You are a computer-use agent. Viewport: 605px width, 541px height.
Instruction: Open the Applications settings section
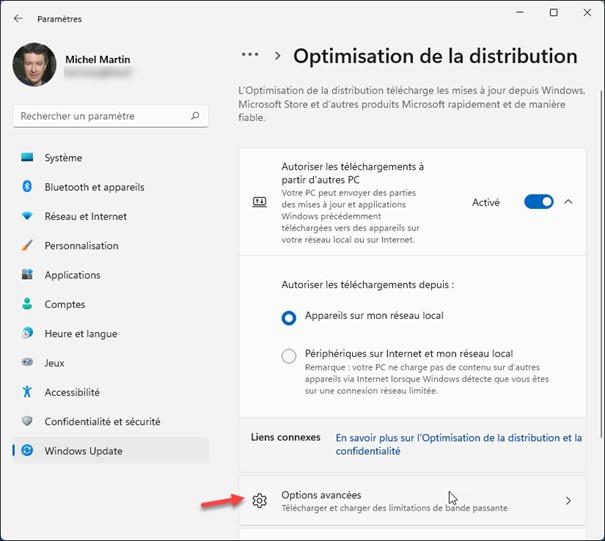pos(72,275)
